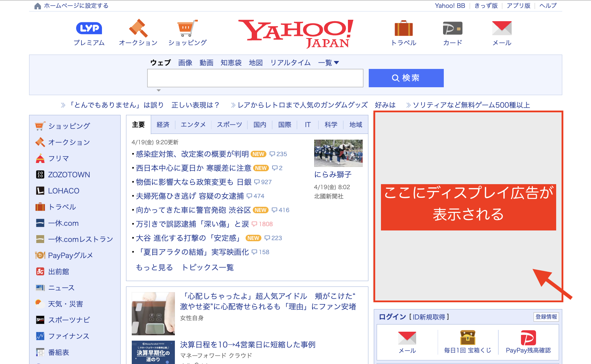Click the home icon beside ホームページに設定する

37,6
